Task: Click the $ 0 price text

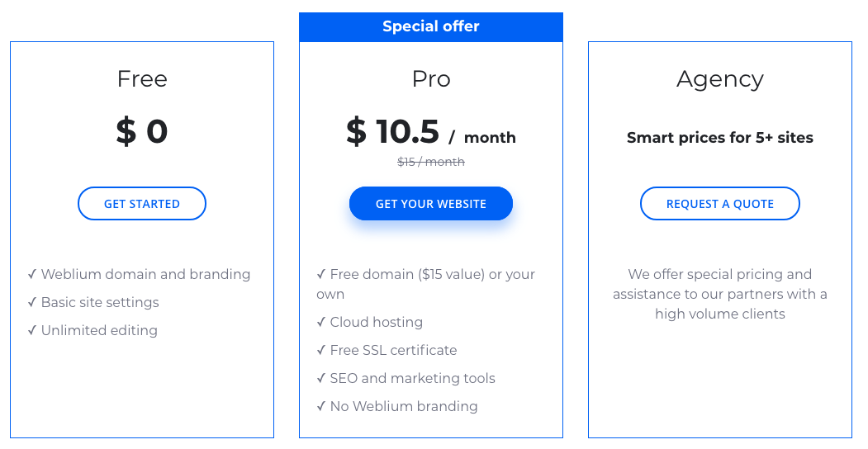Action: coord(142,131)
